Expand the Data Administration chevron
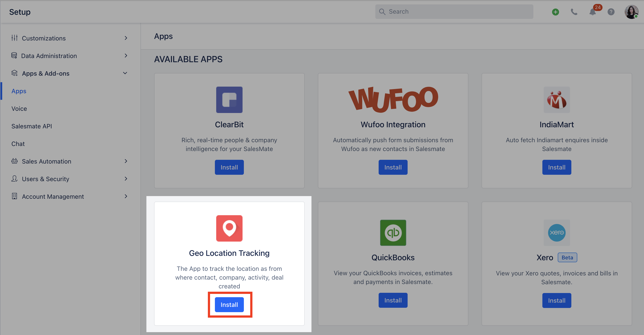This screenshot has height=335, width=644. click(126, 55)
